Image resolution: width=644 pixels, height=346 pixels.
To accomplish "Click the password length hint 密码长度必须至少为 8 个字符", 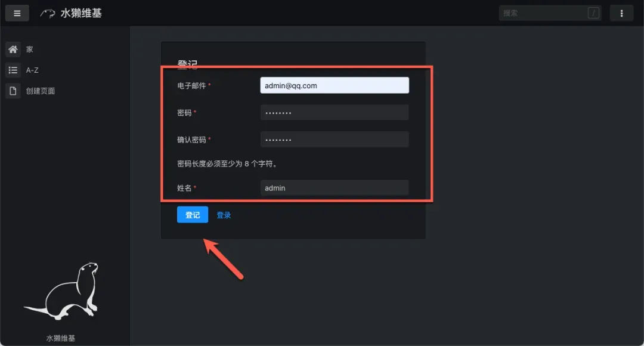I will pyautogui.click(x=228, y=163).
